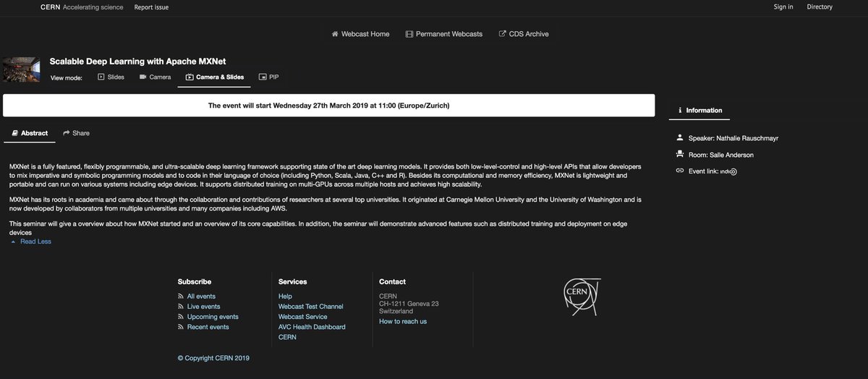Open the Indico event link
This screenshot has width=868, height=379.
point(728,171)
